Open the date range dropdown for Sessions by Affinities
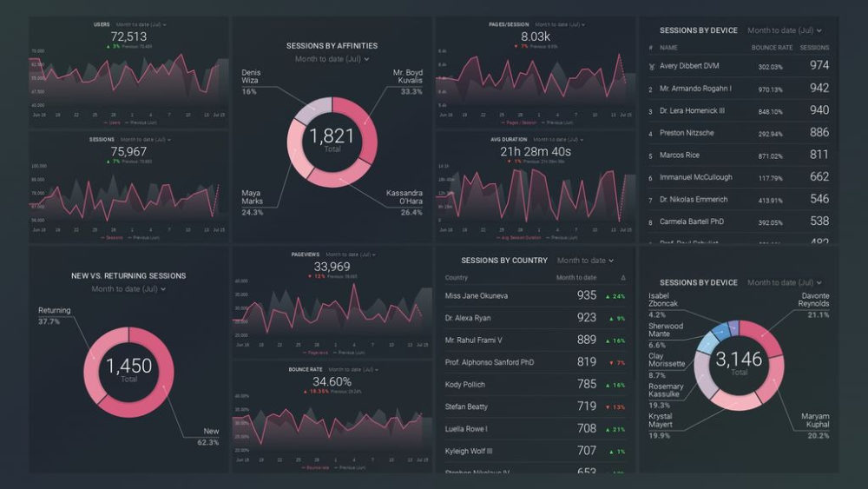Screen dimensions: 868x489 pyautogui.click(x=332, y=59)
